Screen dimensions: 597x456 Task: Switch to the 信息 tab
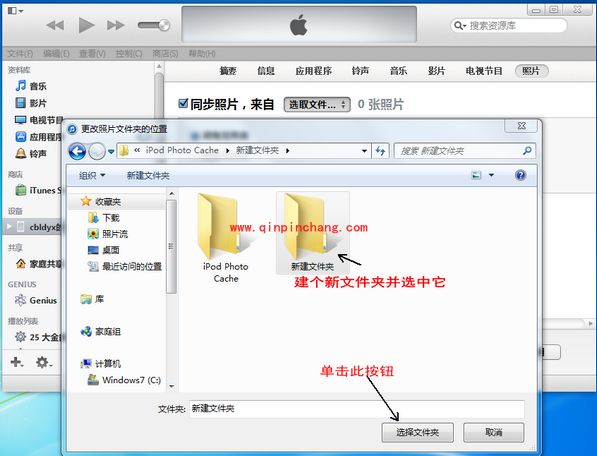click(266, 71)
